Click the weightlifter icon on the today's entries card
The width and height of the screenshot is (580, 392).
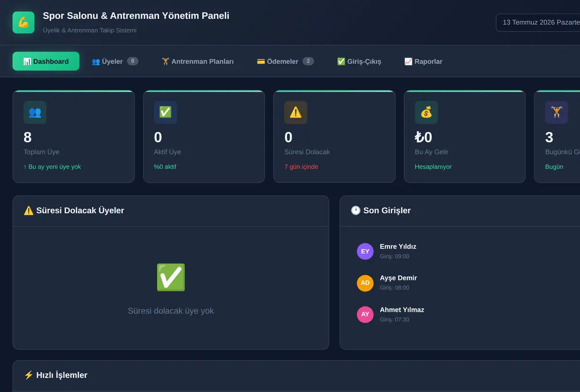point(557,112)
